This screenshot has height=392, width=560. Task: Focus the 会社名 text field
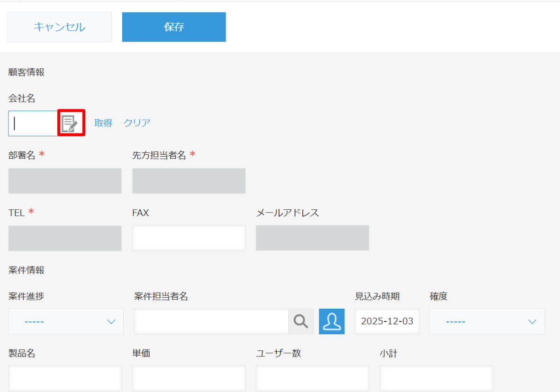[x=33, y=123]
